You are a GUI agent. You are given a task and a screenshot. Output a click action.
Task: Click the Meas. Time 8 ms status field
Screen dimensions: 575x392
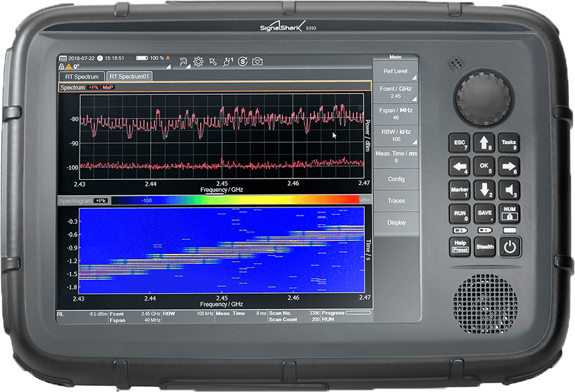pos(241,314)
